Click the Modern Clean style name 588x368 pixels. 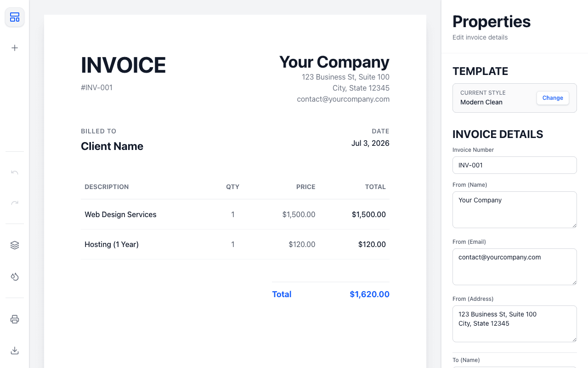click(481, 102)
